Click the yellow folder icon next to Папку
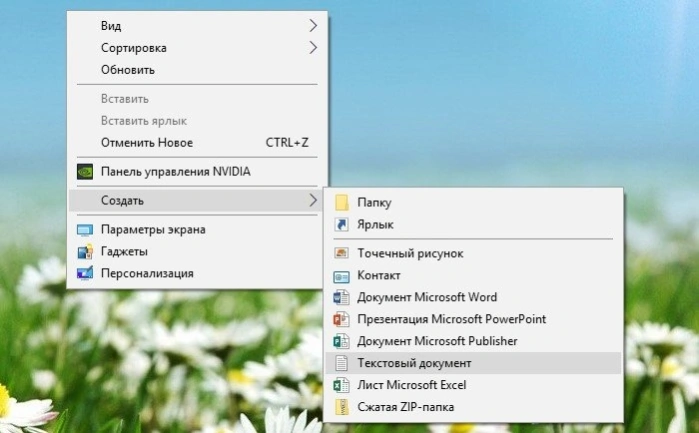Image resolution: width=699 pixels, height=433 pixels. click(x=342, y=202)
